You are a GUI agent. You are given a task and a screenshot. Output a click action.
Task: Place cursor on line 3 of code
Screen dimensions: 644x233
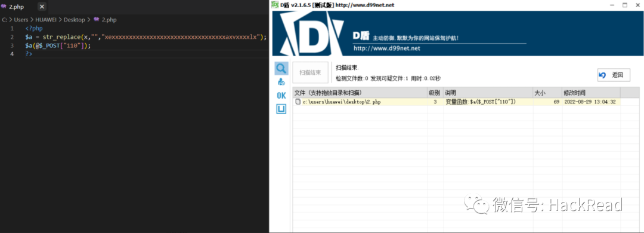click(57, 45)
